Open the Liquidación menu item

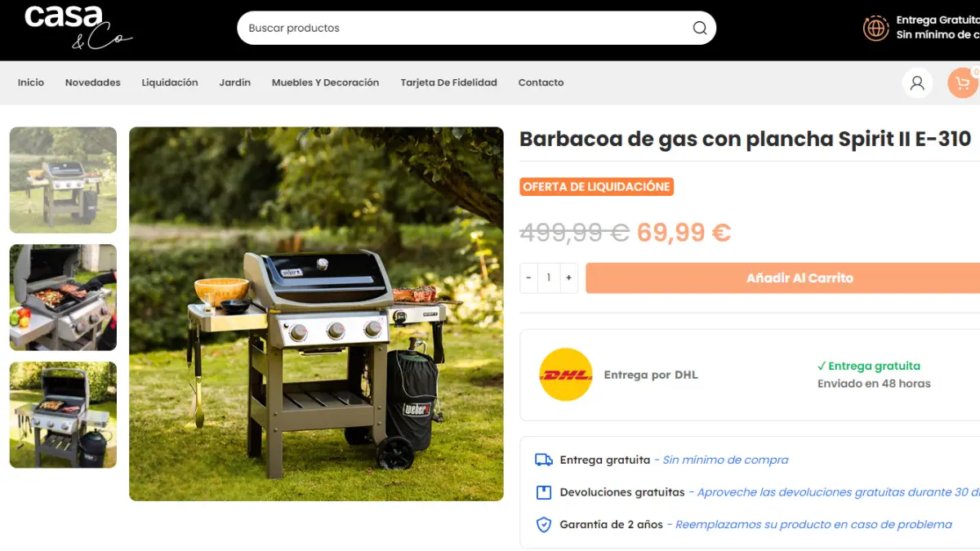click(x=170, y=82)
